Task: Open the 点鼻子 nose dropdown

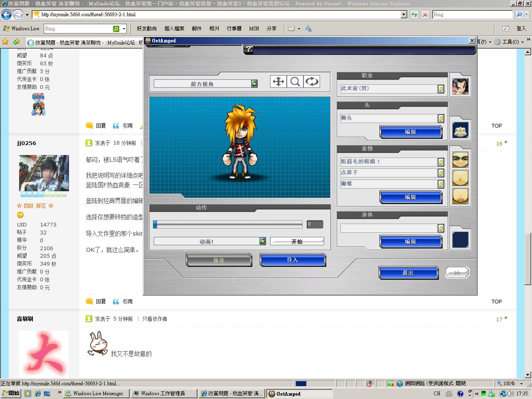Action: [x=441, y=173]
